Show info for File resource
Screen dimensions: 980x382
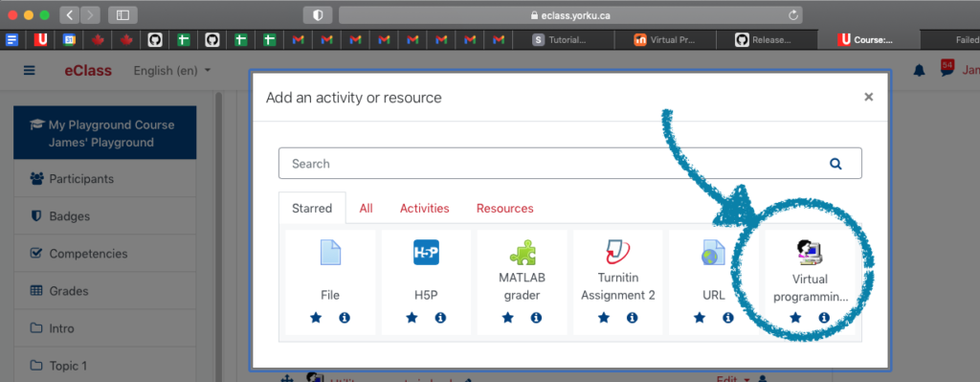tap(345, 318)
